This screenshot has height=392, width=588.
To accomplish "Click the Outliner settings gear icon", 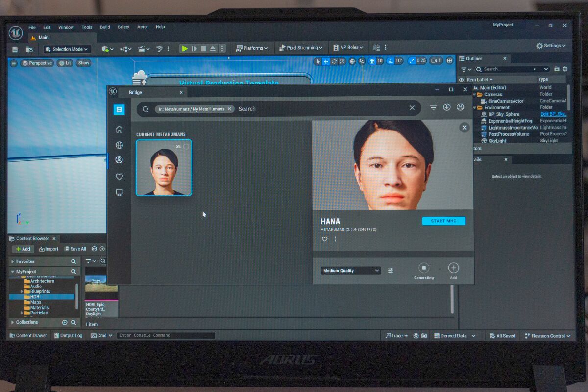I will coord(565,69).
